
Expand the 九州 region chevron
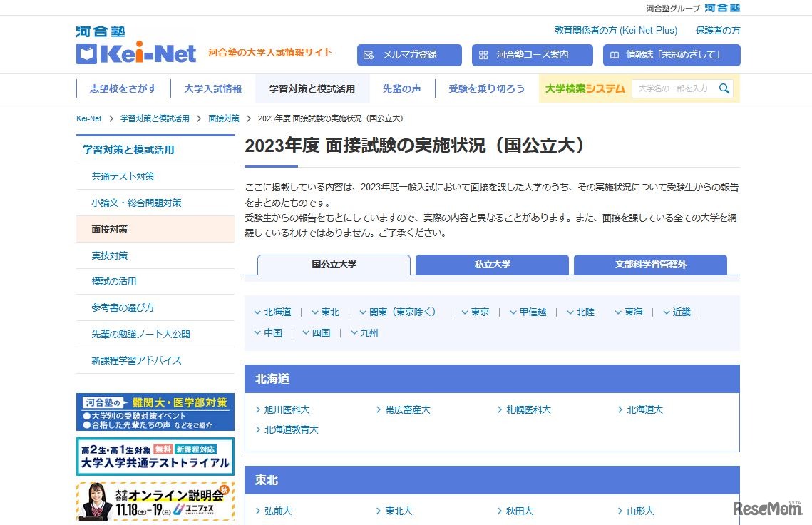pos(354,332)
